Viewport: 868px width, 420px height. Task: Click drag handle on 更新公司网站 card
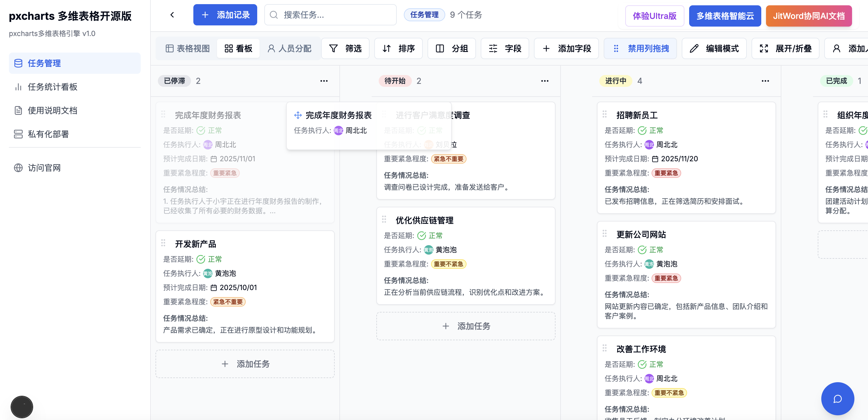click(x=605, y=233)
